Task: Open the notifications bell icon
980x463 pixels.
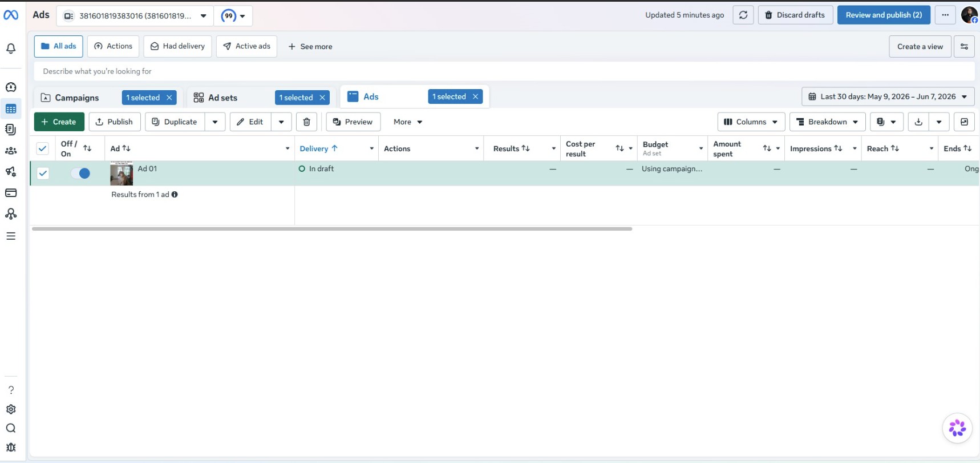Action: pos(11,49)
